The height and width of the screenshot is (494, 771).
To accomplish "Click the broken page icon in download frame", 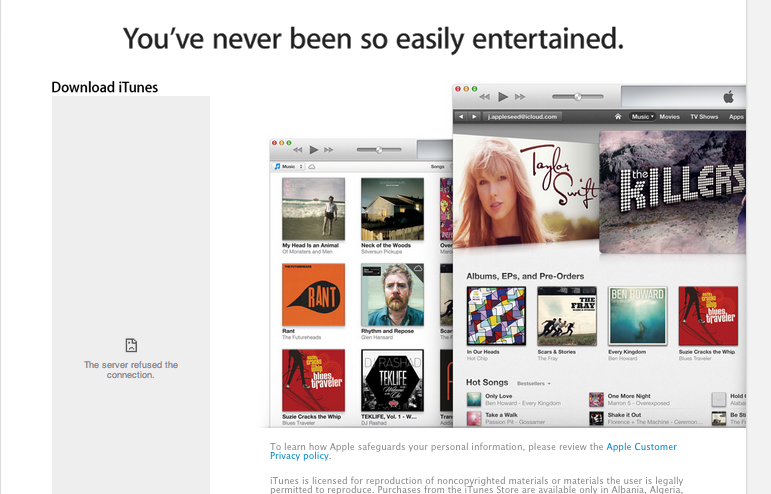I will click(131, 345).
